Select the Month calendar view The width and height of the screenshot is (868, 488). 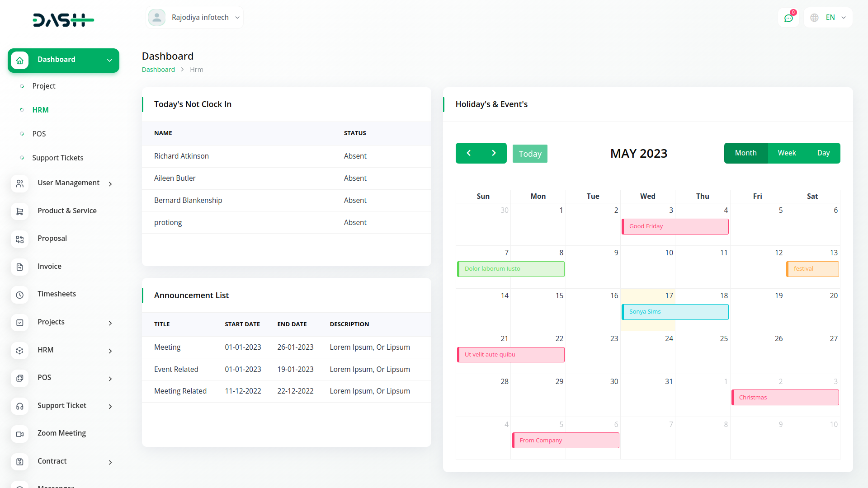pos(745,153)
